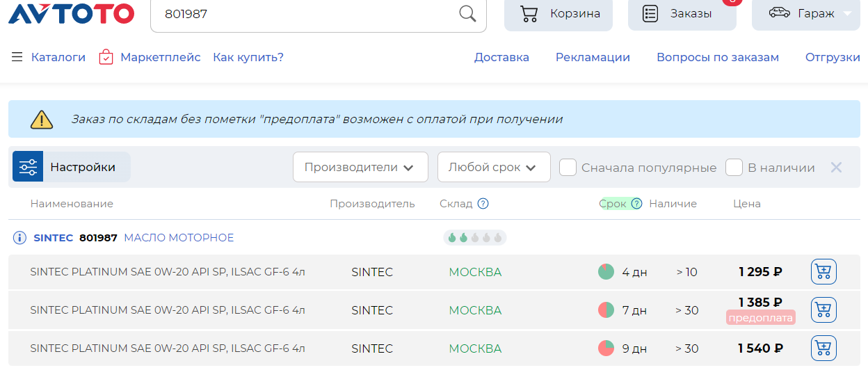Click the Склад help question icon
This screenshot has width=868, height=377.
pos(483,204)
